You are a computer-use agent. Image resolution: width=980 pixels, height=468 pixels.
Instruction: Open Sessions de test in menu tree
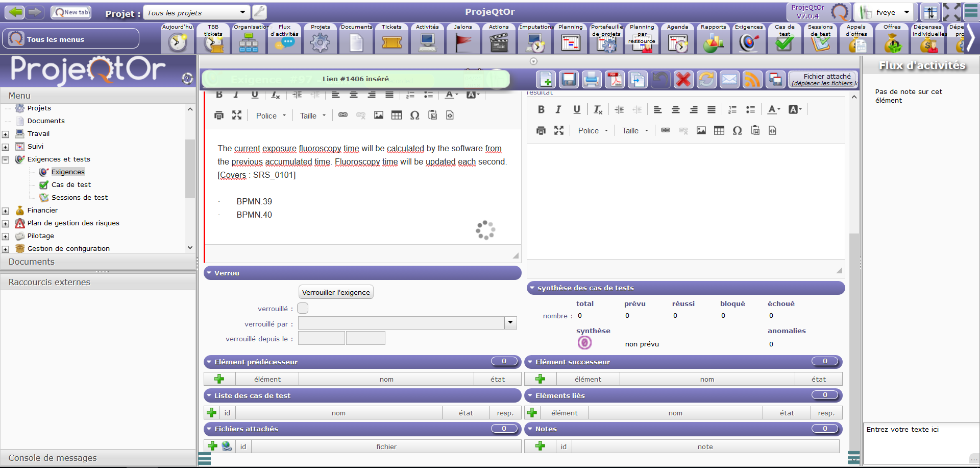coord(79,198)
